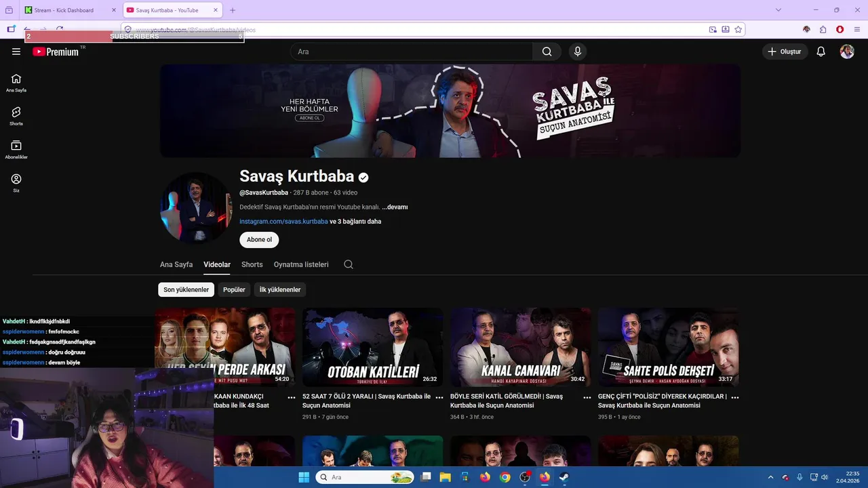The width and height of the screenshot is (868, 488).
Task: Play KANAL CANAVARI thumbnail
Action: [520, 347]
